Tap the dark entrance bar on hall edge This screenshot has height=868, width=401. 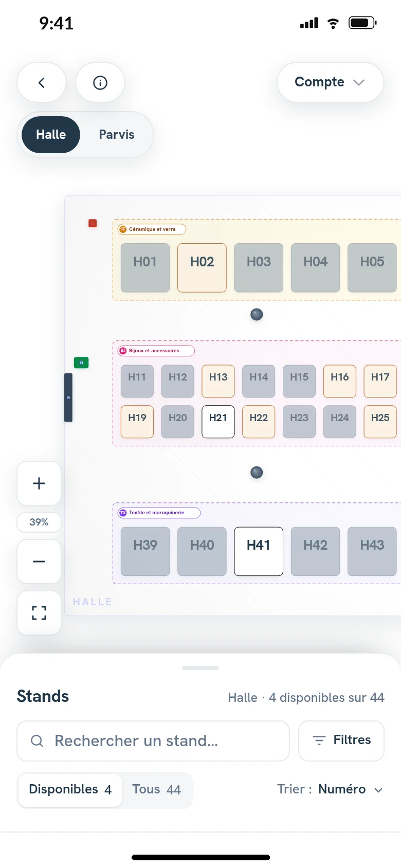68,397
